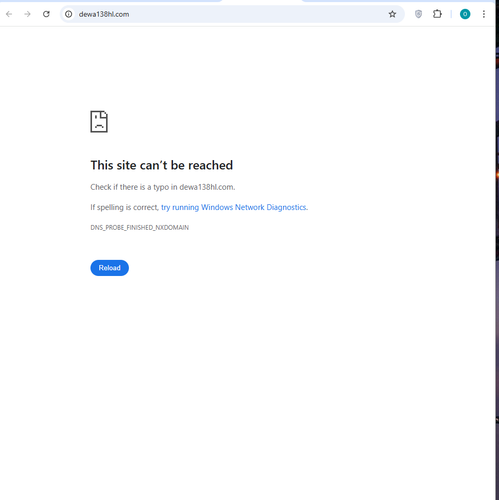Open the Extensions puzzle icon
This screenshot has width=499, height=500.
click(x=437, y=14)
